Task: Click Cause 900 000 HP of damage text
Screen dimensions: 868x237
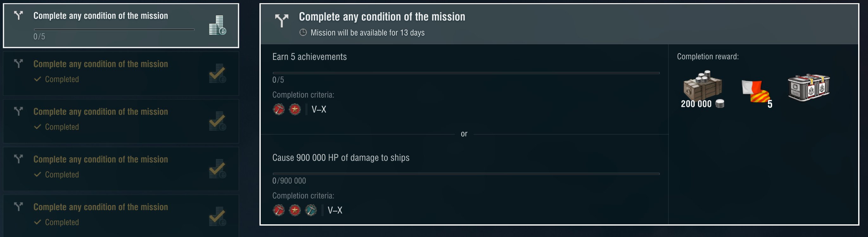Action: 341,158
